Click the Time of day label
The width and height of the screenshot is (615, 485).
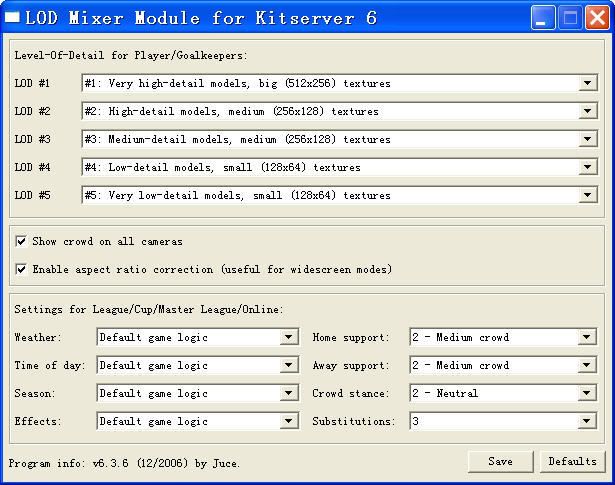point(50,365)
